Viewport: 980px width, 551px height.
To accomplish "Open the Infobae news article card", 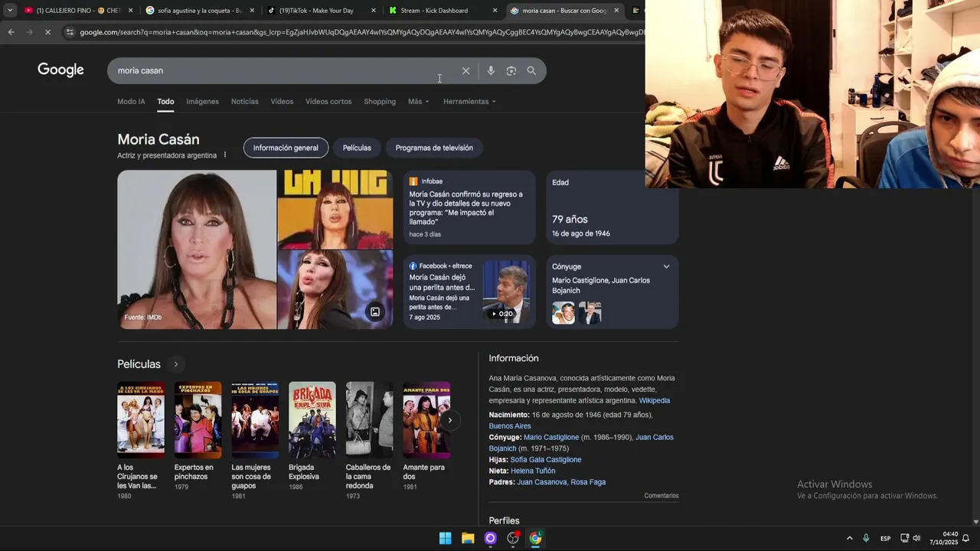I will pos(469,207).
